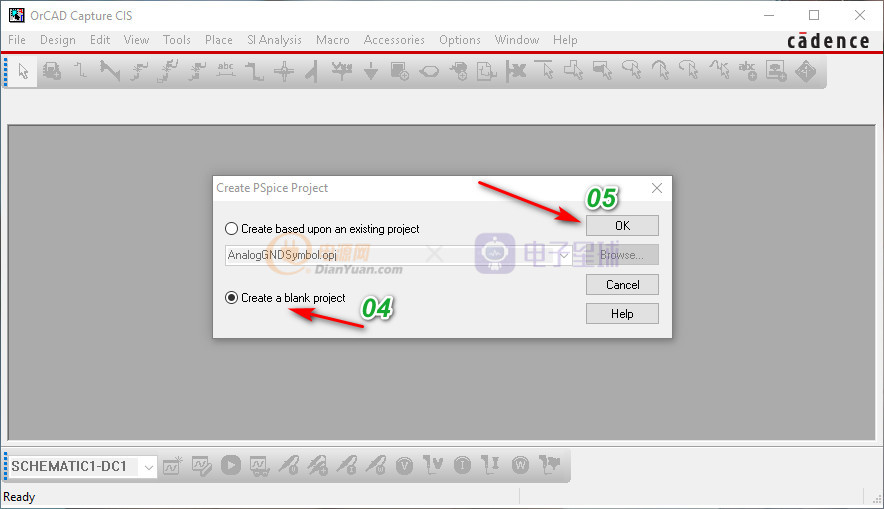Choose the Place Ground symbol tool
884x509 pixels.
[x=370, y=72]
